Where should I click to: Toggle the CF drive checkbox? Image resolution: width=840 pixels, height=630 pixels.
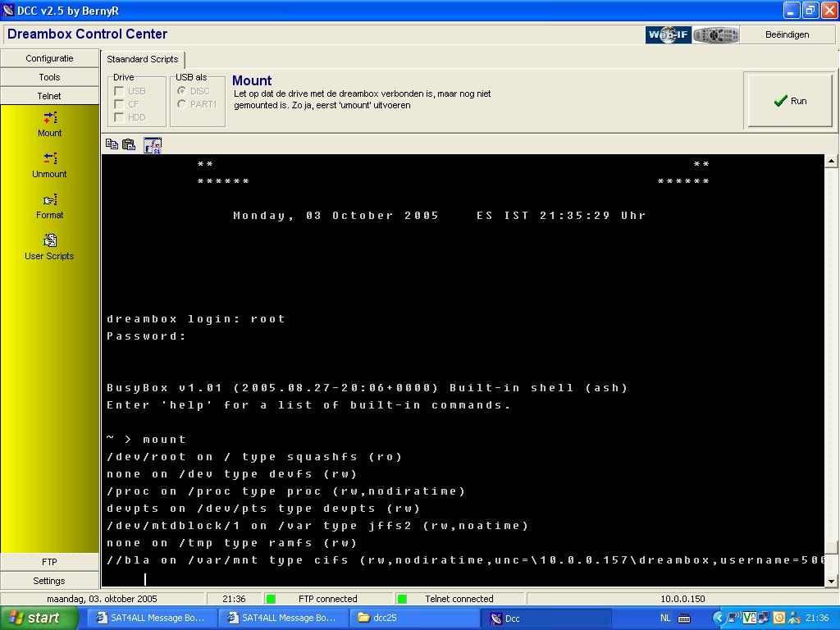120,104
